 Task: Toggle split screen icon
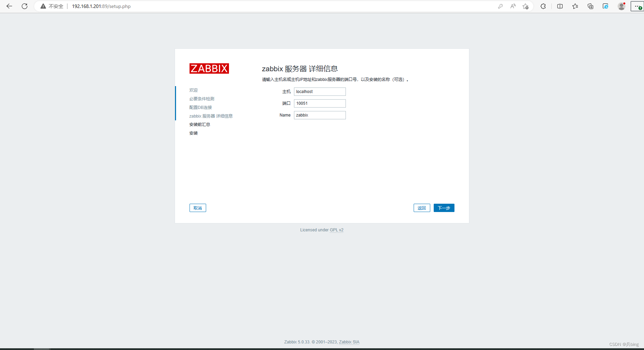(x=560, y=6)
